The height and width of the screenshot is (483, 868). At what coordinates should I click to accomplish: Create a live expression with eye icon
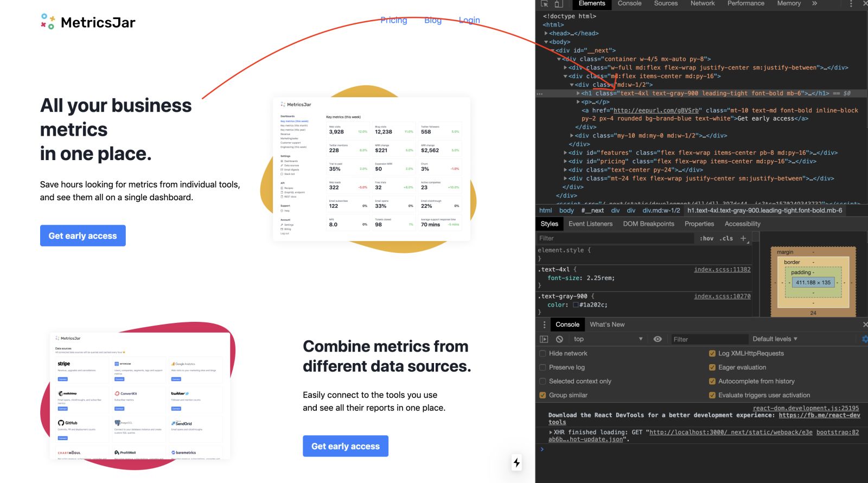(658, 339)
